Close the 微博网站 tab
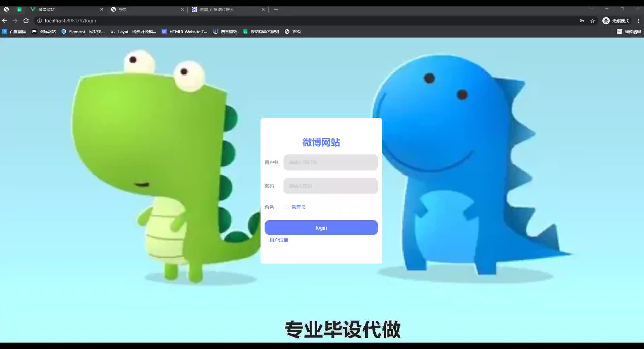Image resolution: width=644 pixels, height=349 pixels. pyautogui.click(x=102, y=9)
